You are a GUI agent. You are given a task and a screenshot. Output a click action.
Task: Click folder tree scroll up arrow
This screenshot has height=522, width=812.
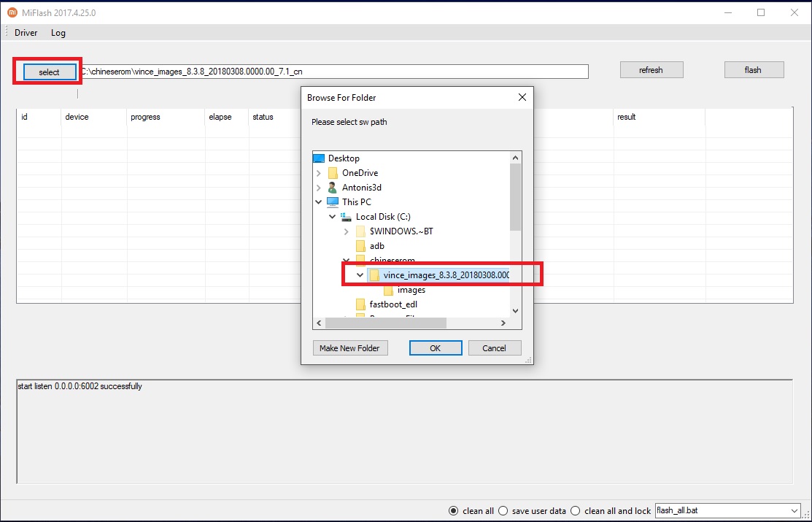pyautogui.click(x=515, y=158)
